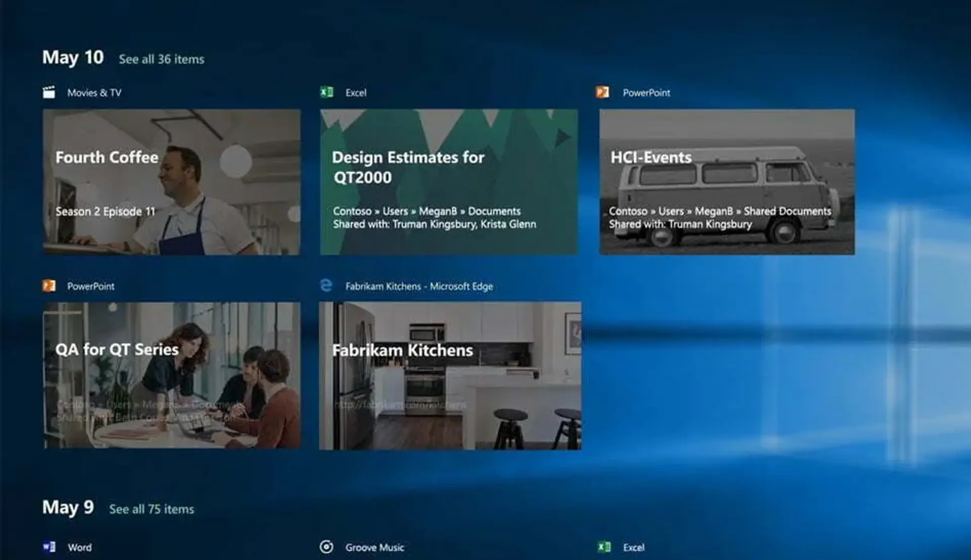971x560 pixels.
Task: Click the May 9 date heading
Action: 68,507
